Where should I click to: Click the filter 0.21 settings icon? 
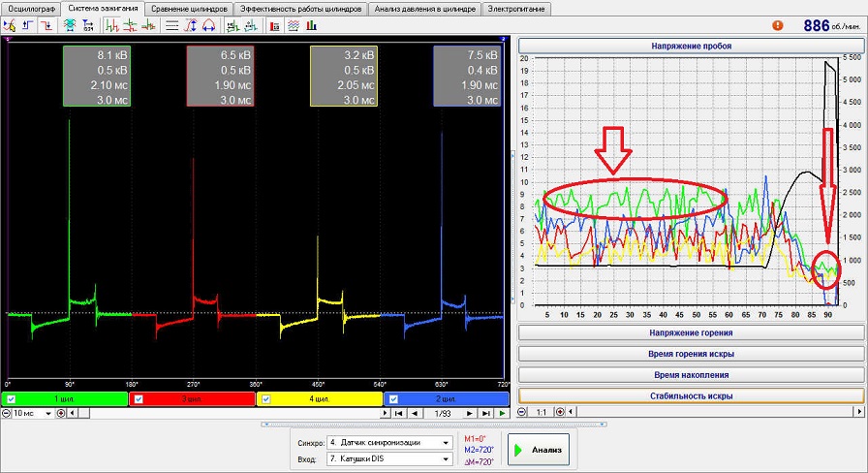click(x=88, y=25)
